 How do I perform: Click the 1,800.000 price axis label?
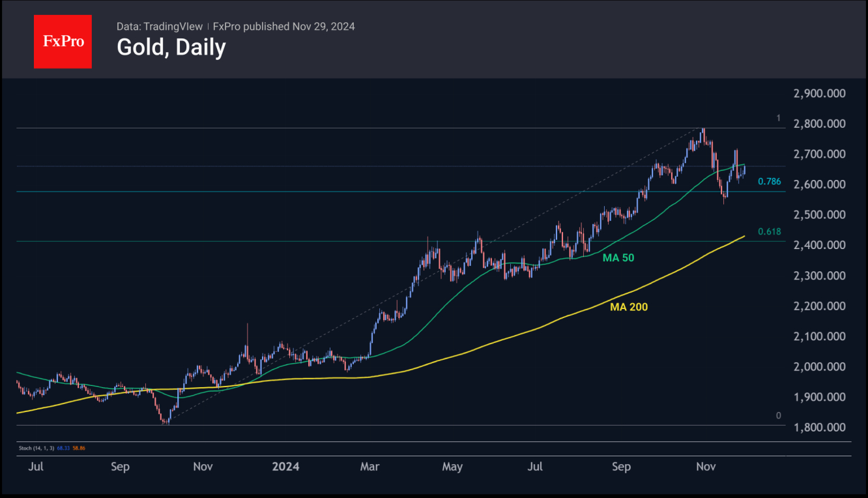pos(820,428)
